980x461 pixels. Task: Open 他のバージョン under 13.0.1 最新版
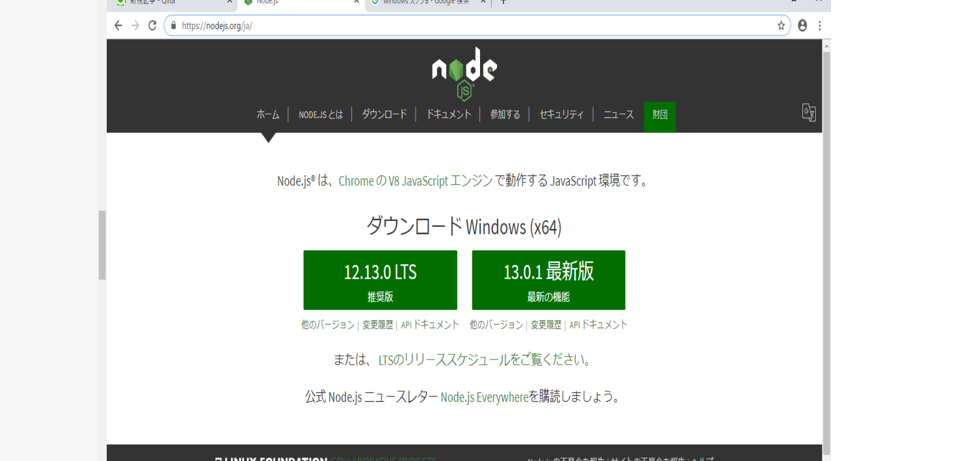[496, 325]
